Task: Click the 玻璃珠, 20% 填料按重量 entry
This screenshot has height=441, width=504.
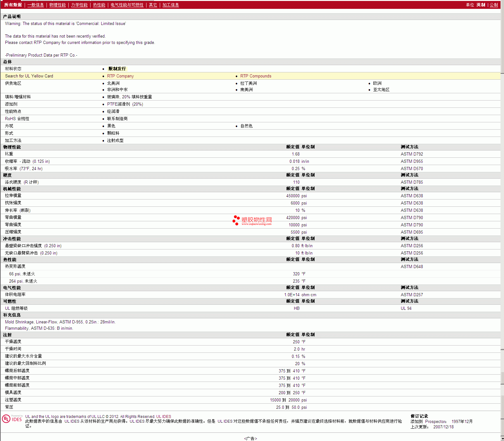Action: [x=129, y=97]
